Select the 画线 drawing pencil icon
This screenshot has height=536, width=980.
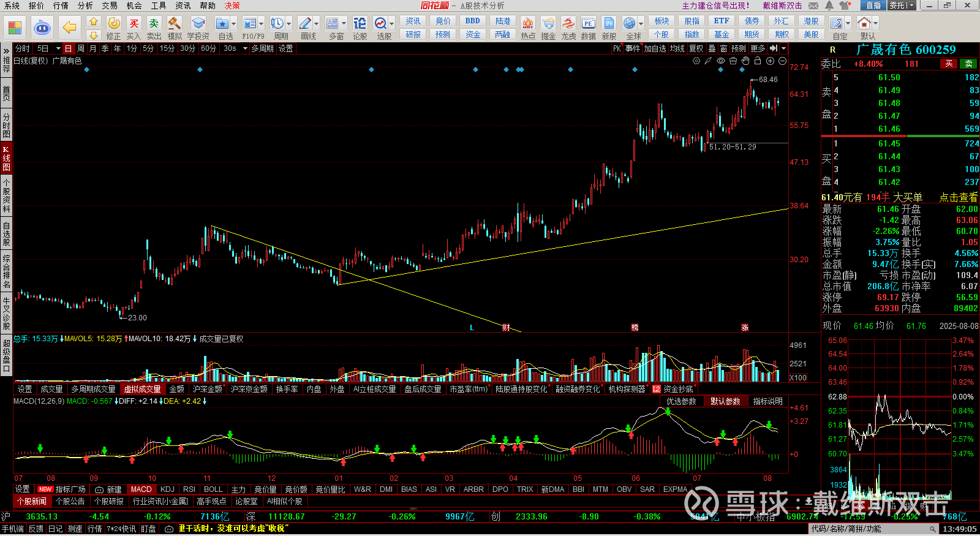[304, 23]
